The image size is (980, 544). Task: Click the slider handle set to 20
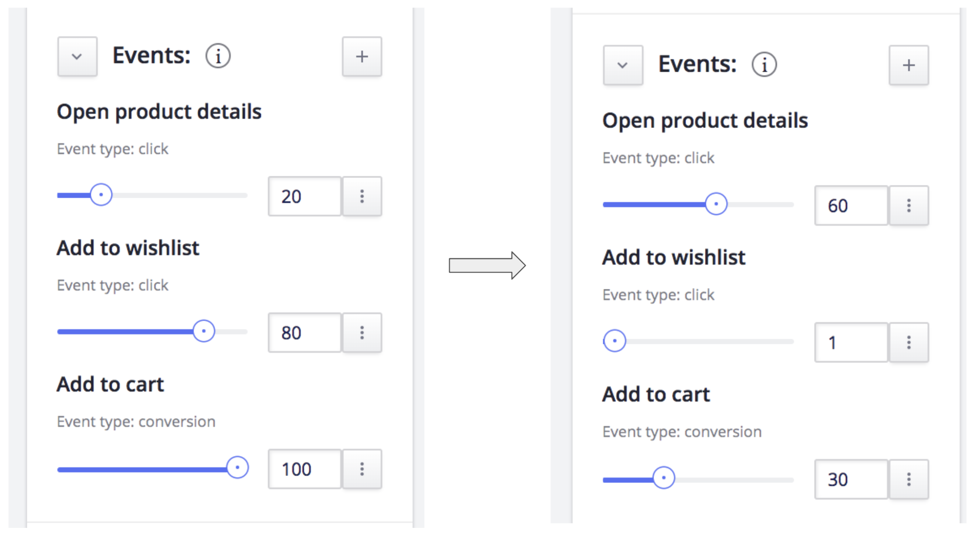(101, 194)
